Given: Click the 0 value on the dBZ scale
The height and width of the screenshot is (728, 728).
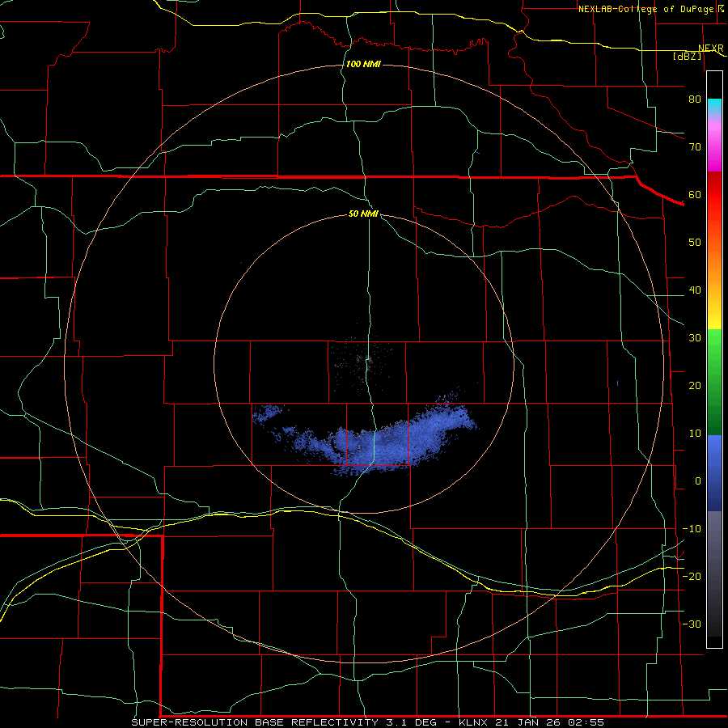Looking at the screenshot, I should click(x=698, y=481).
